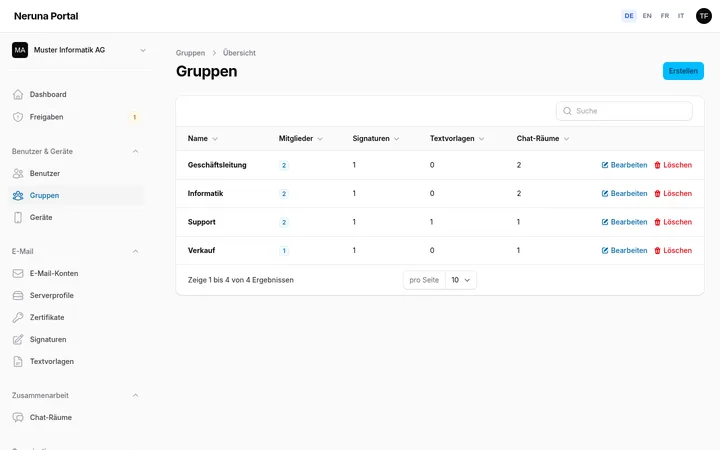720x450 pixels.
Task: Switch language to DE
Action: pos(629,16)
